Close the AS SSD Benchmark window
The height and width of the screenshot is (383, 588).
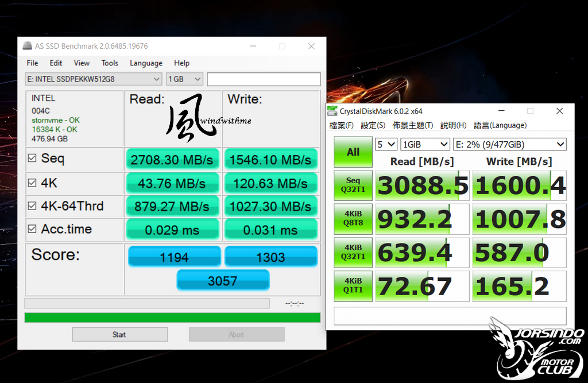(311, 46)
